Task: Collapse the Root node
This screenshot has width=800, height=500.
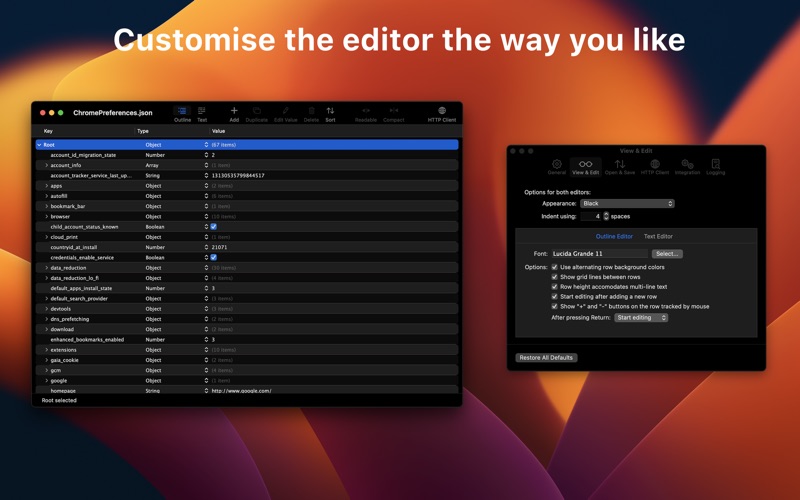Action: click(x=39, y=145)
